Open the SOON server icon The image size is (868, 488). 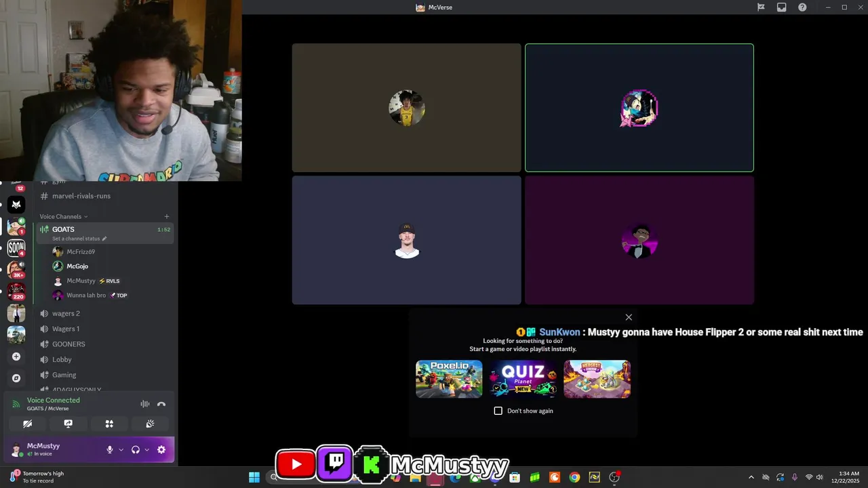click(x=16, y=248)
